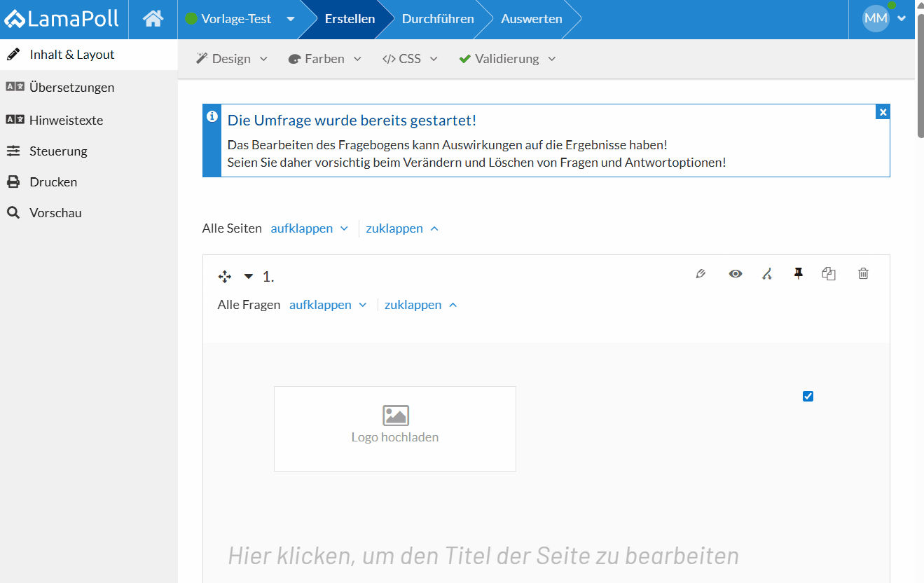Click aufklappen to expand all questions
The height and width of the screenshot is (583, 924).
point(322,304)
